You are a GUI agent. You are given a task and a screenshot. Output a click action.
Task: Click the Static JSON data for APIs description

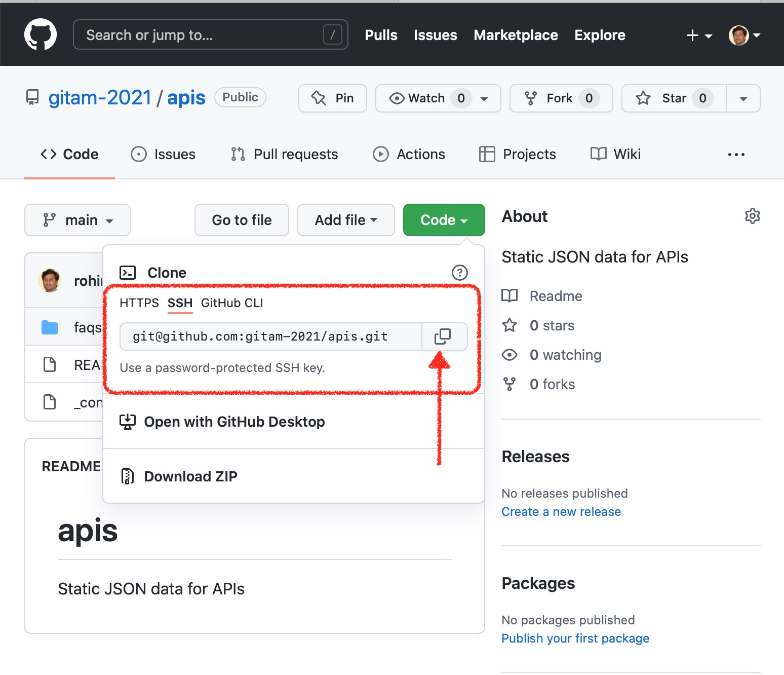click(x=595, y=257)
